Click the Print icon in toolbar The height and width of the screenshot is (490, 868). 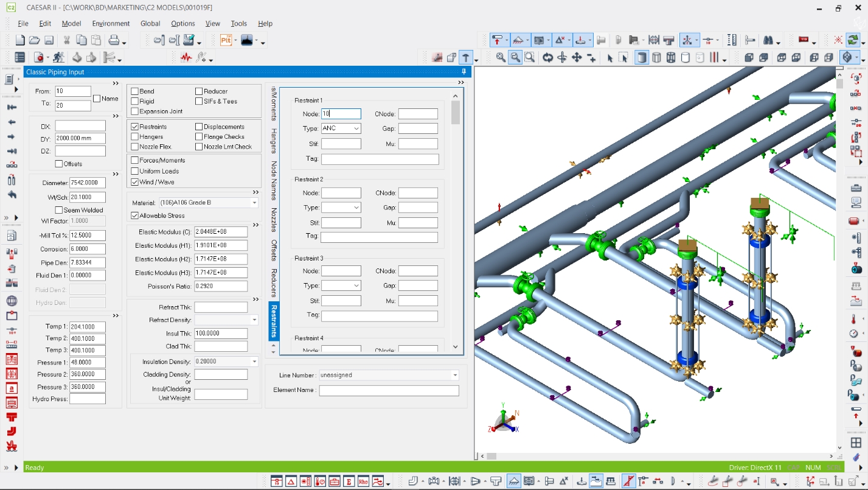pos(114,40)
